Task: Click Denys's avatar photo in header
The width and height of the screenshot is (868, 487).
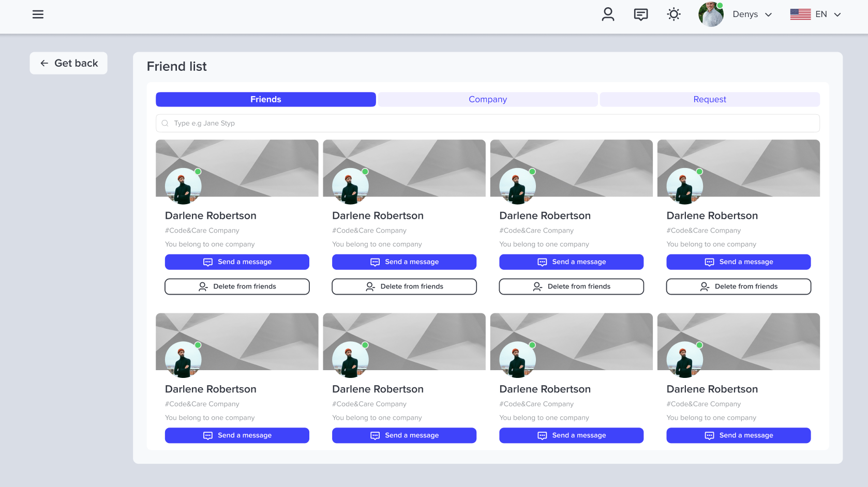Action: [711, 14]
